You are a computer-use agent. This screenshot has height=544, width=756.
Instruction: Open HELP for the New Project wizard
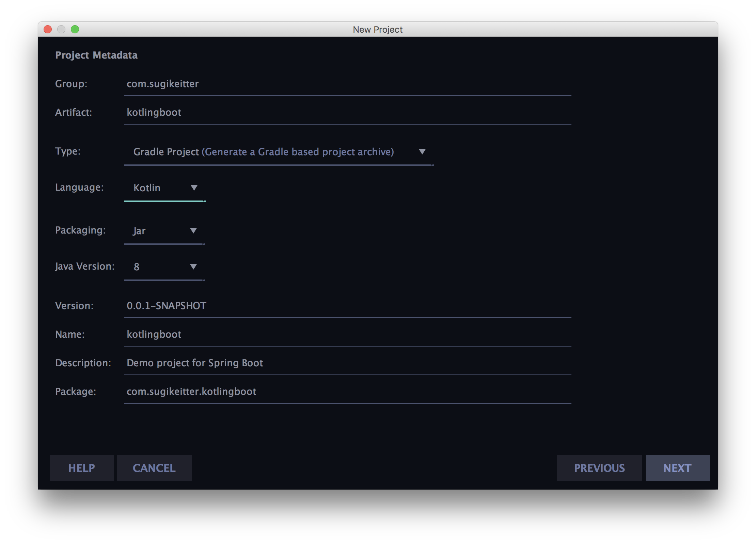click(x=81, y=468)
